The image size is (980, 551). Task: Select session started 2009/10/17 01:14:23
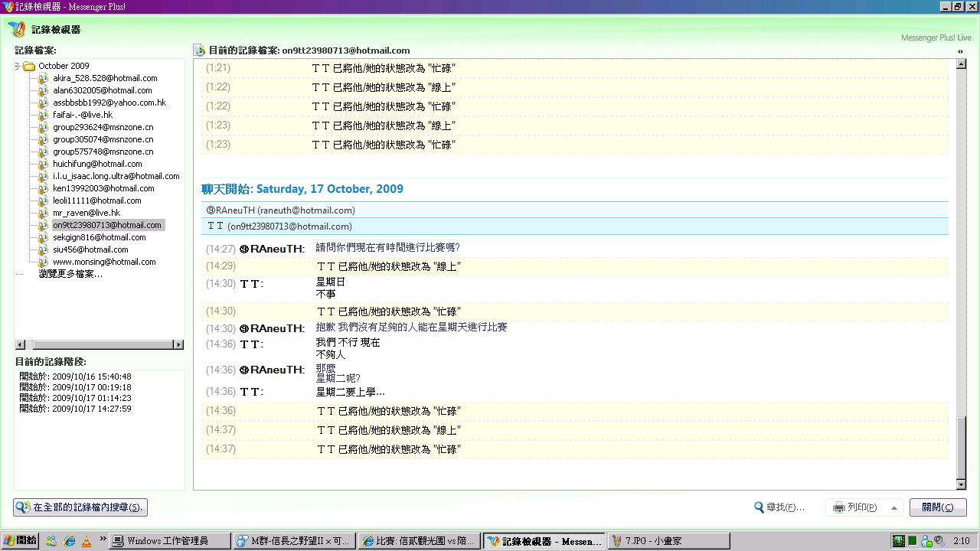[x=75, y=398]
